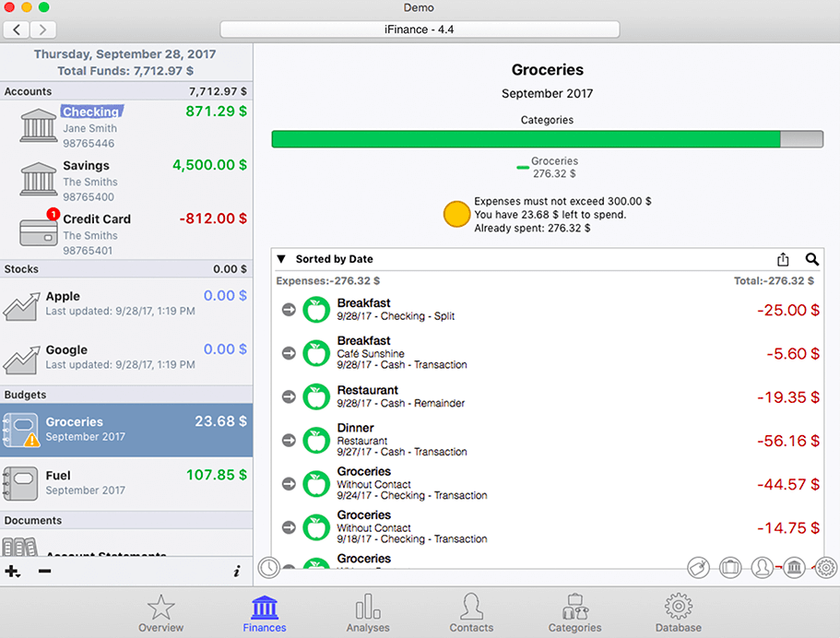This screenshot has height=638, width=840.
Task: Click the Documents section header
Action: [x=126, y=520]
